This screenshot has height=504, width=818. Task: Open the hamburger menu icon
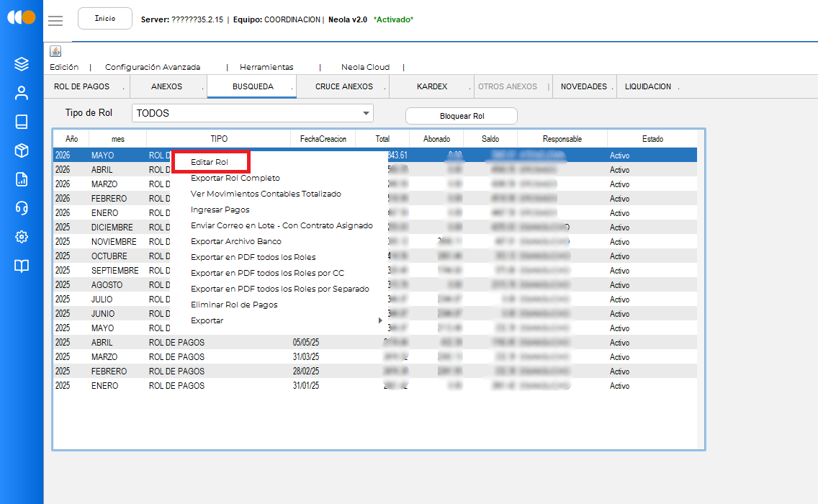[55, 20]
